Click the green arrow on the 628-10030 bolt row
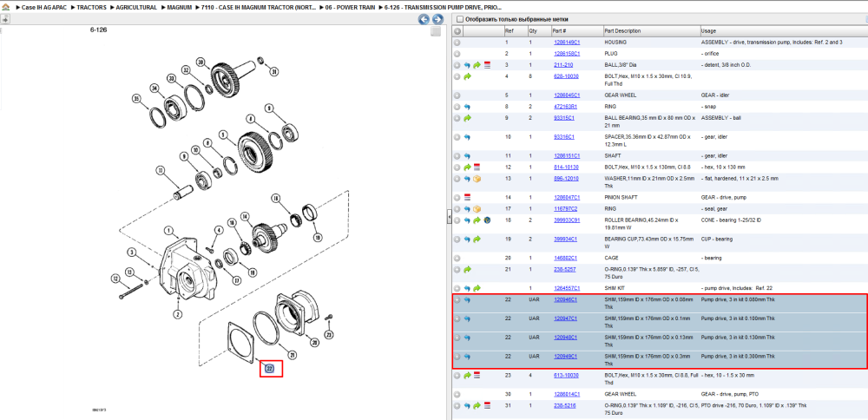Screen dimensions: 868x420 coord(467,75)
